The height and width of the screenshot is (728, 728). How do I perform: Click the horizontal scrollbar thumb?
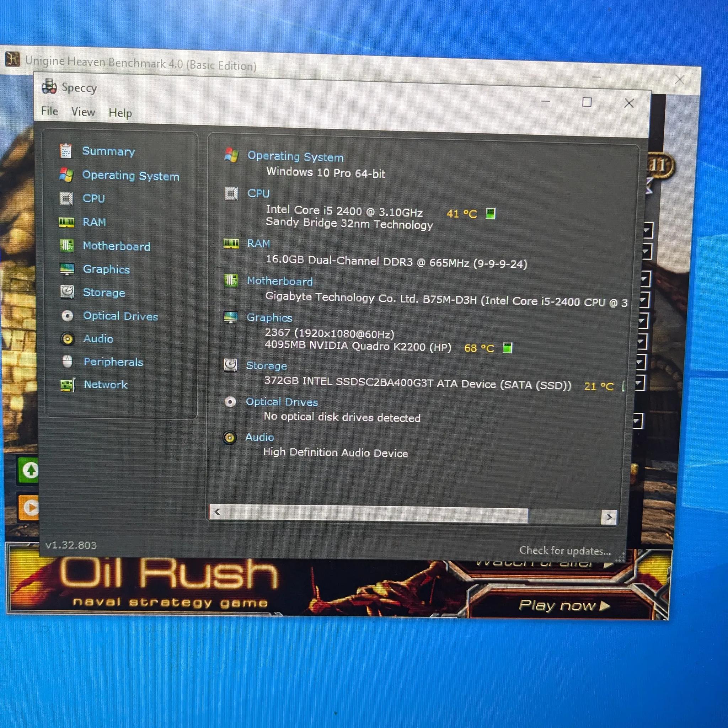coord(376,515)
